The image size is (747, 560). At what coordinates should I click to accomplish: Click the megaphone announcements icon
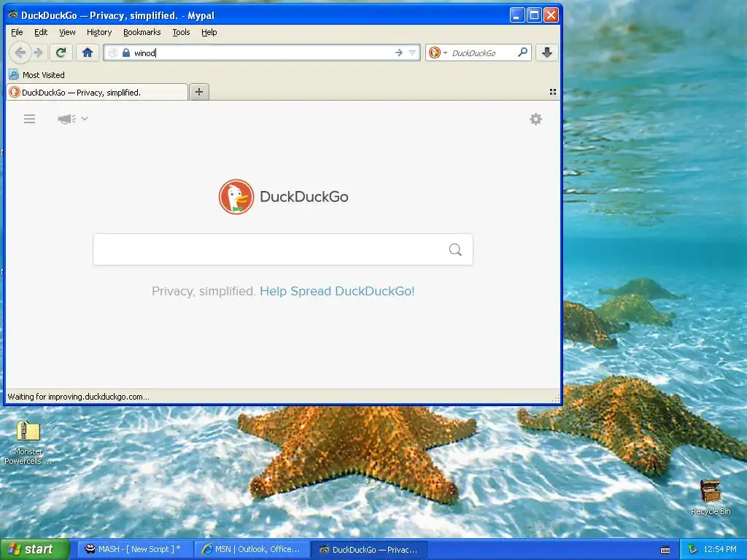coord(66,119)
